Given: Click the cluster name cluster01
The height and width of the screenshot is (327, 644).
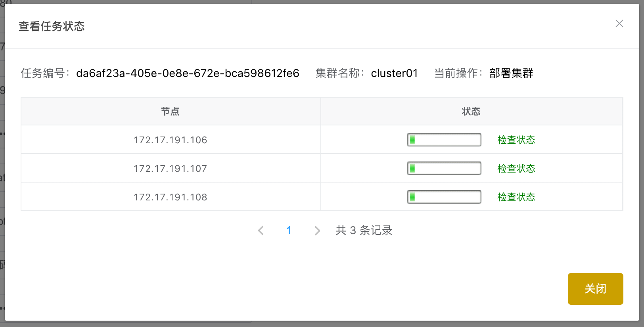Looking at the screenshot, I should click(x=394, y=73).
